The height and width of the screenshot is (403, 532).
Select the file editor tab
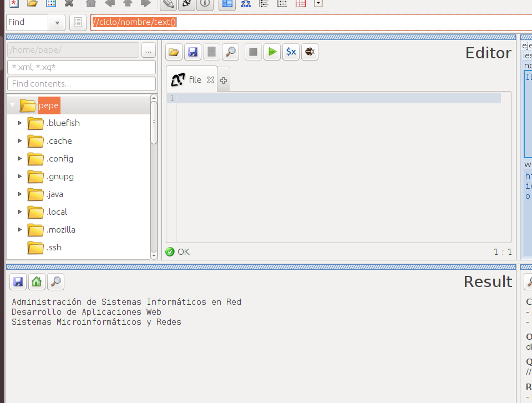coord(192,79)
